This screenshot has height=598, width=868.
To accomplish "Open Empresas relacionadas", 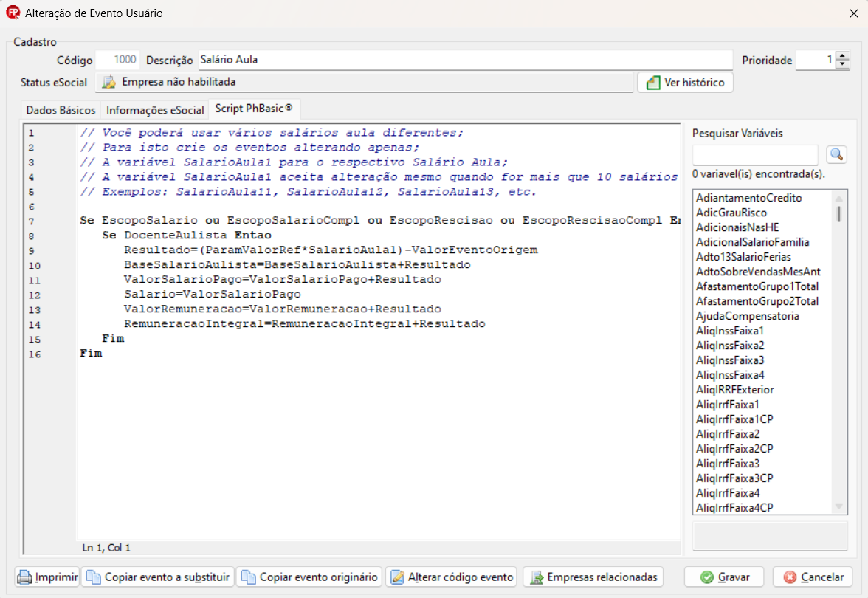I will pos(593,577).
